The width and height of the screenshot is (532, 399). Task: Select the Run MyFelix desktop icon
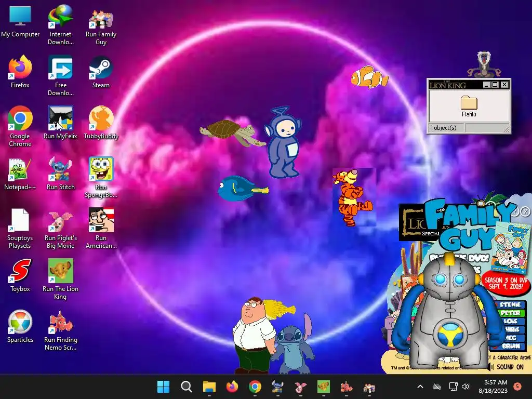coord(60,123)
